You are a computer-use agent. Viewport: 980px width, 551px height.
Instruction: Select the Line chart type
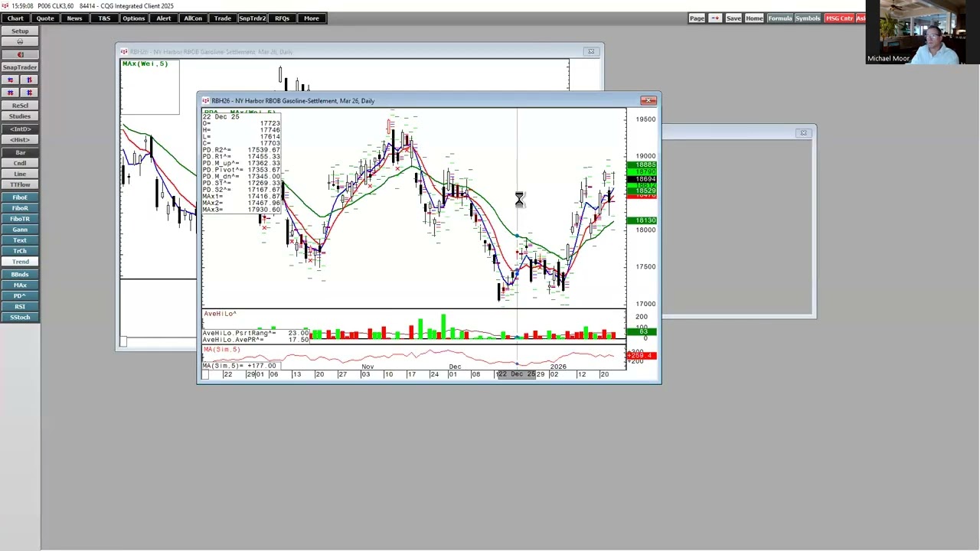coord(20,174)
